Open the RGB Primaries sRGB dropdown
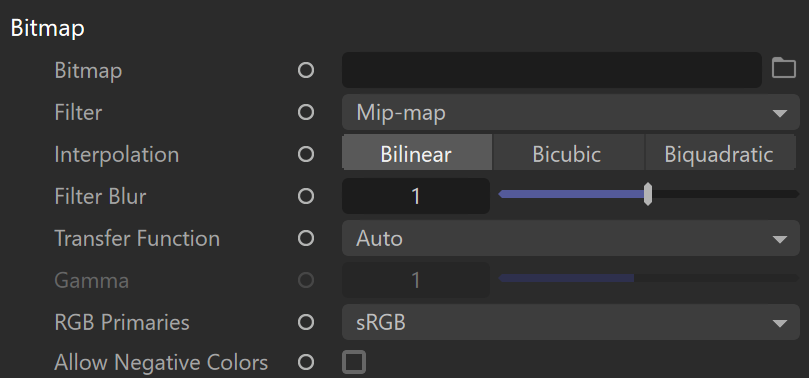This screenshot has height=378, width=809. point(571,322)
